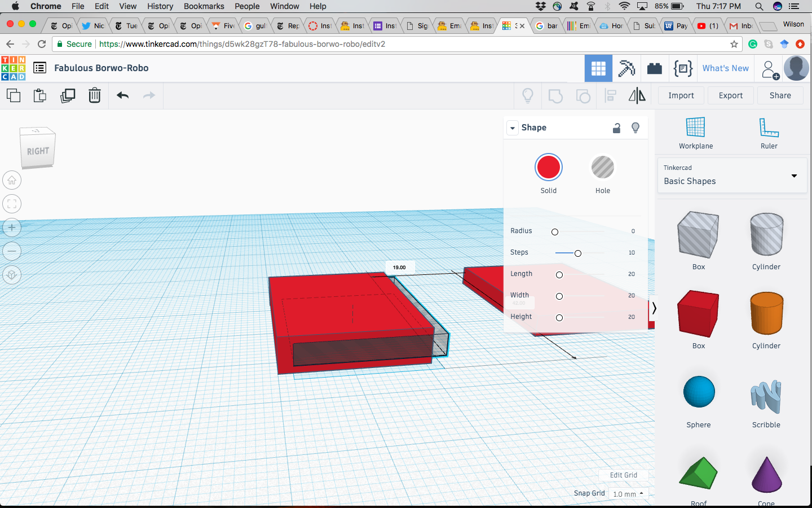
Task: Open the Bricks mode icon
Action: pos(655,68)
